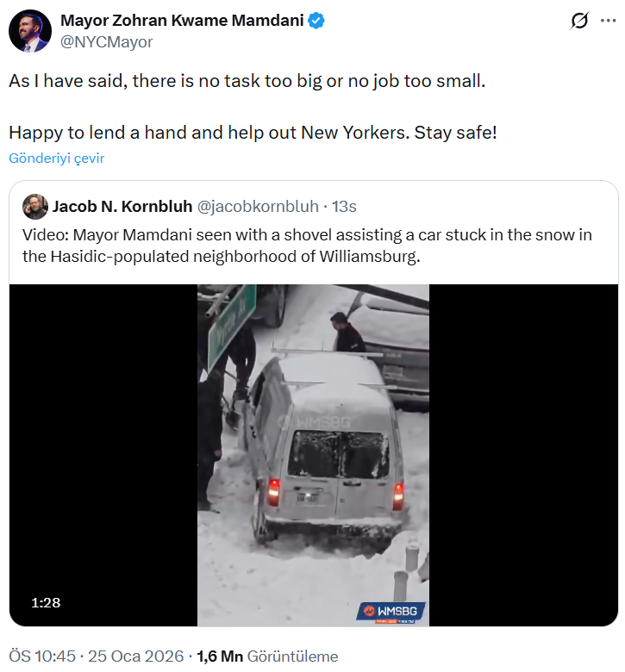Open the 25 Oca 2026 post timestamp
This screenshot has height=672, width=625.
pos(135,656)
